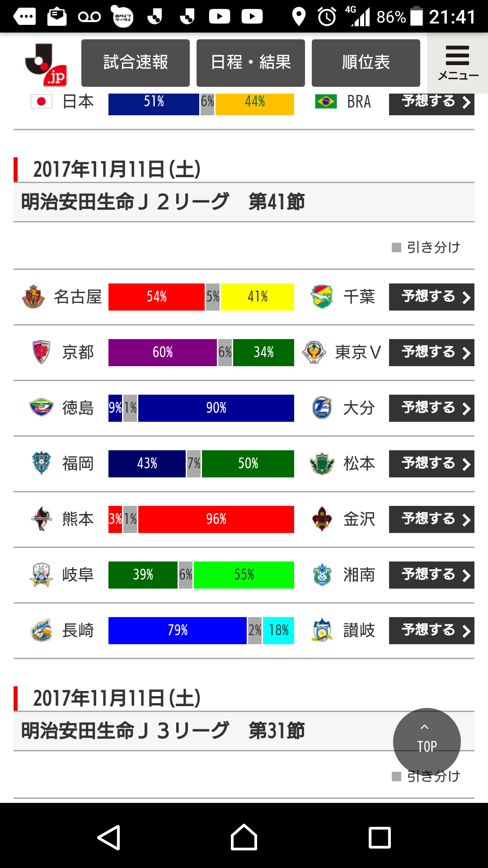Select the Kyoto (京都) club emblem
The width and height of the screenshot is (488, 868).
(x=41, y=353)
